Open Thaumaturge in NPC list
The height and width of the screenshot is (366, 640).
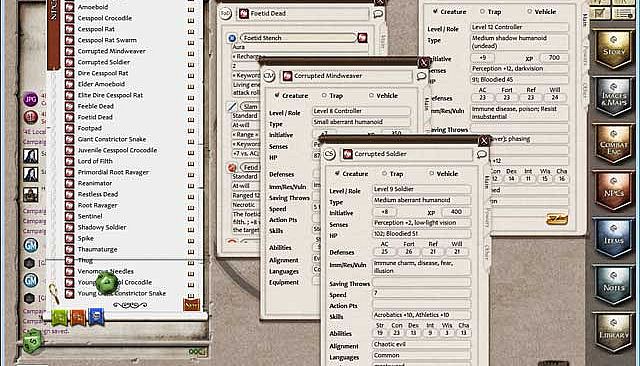pyautogui.click(x=98, y=249)
